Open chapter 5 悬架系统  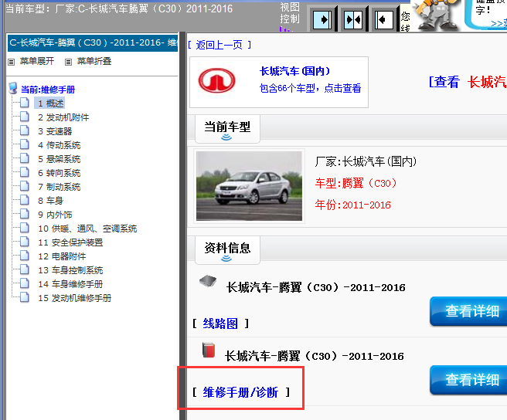coord(60,159)
